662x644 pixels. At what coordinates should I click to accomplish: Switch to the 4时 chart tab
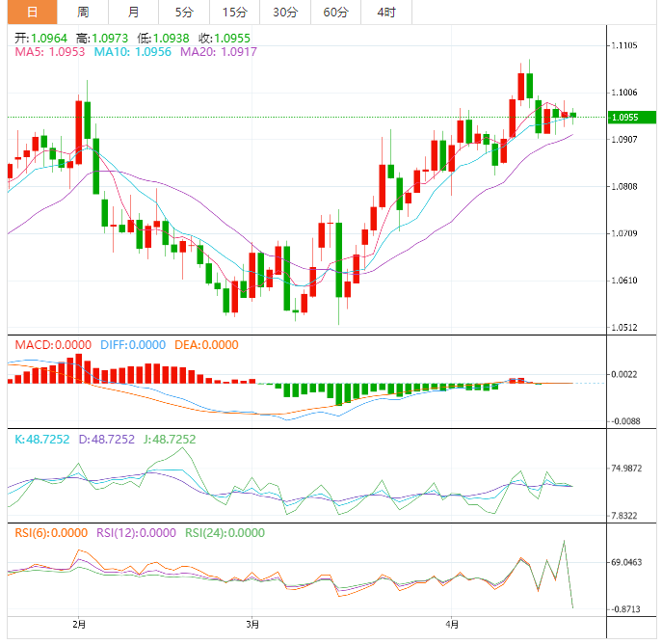pos(385,13)
